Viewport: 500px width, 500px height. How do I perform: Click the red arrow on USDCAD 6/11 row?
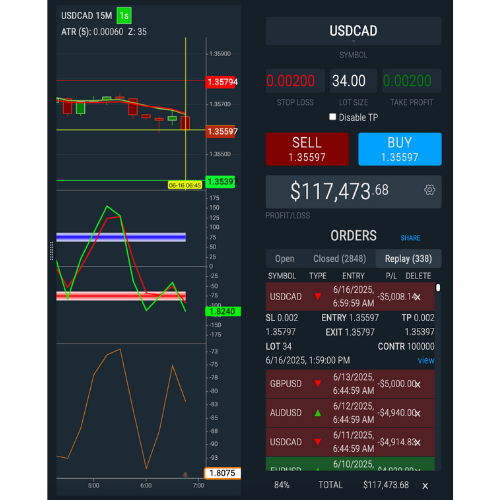tap(318, 442)
